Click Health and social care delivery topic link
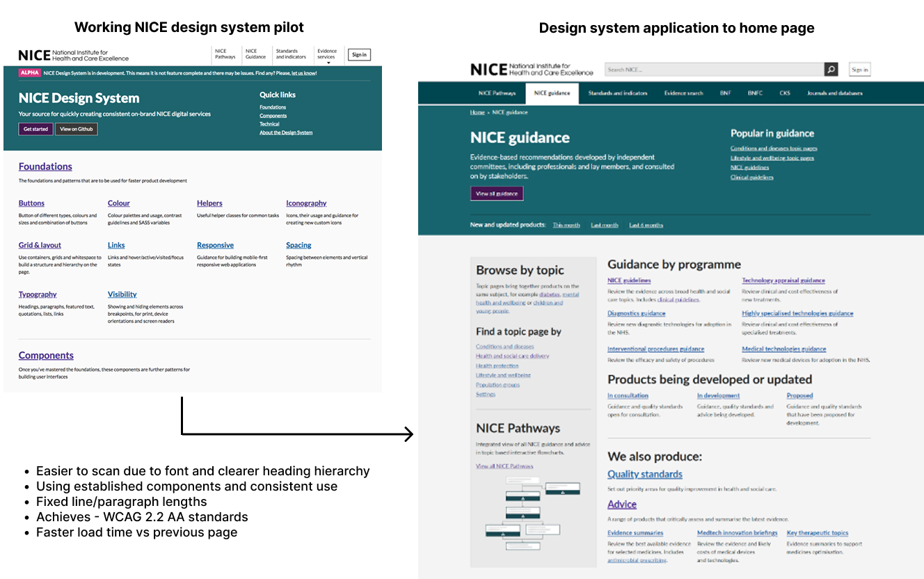The width and height of the screenshot is (924, 579). (x=512, y=356)
